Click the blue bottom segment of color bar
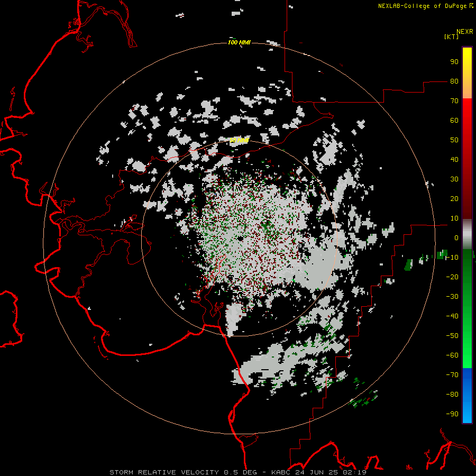476x476 pixels. 467,396
